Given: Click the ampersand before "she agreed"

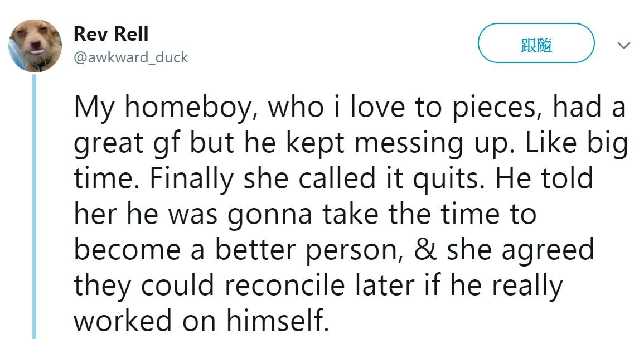Looking at the screenshot, I should point(425,249).
